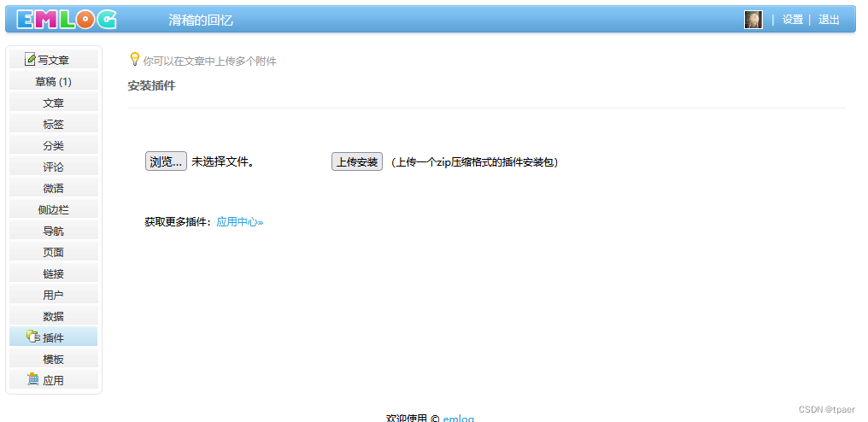Click the tip text 你可以在文章中上传多个附件
The width and height of the screenshot is (868, 422).
210,61
